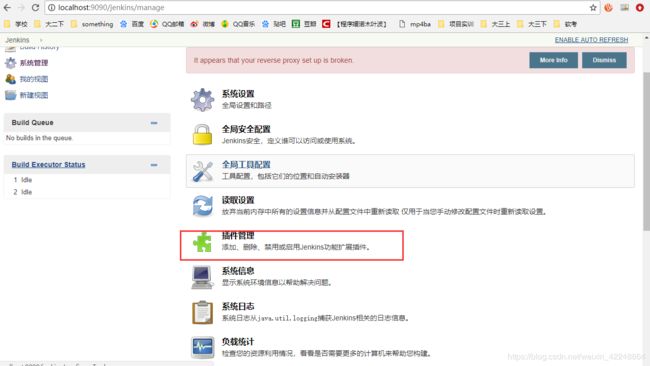650x366 pixels.
Task: Open the QQ音乐 bookmark
Action: pos(238,24)
